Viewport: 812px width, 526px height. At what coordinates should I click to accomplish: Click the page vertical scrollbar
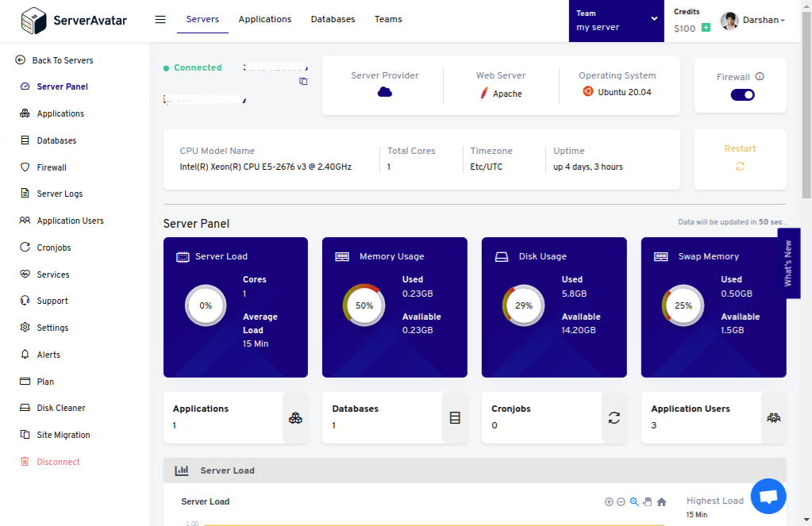806,104
